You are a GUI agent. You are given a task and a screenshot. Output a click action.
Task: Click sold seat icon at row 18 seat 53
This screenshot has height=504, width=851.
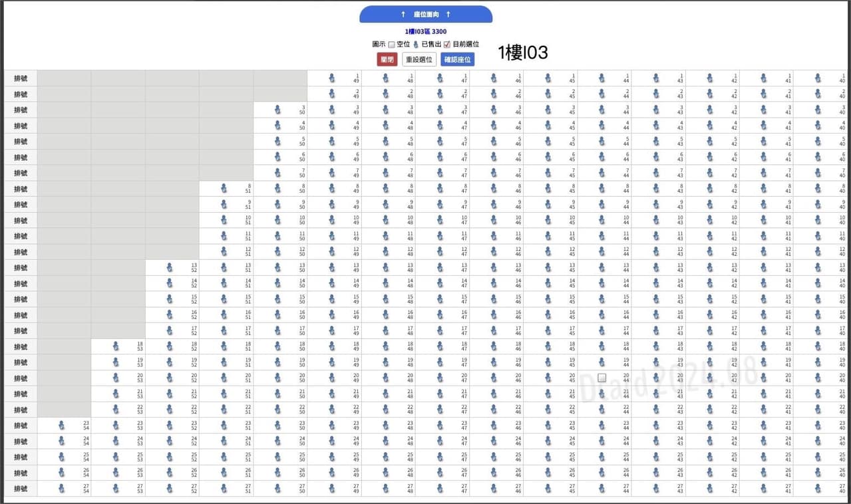point(116,346)
